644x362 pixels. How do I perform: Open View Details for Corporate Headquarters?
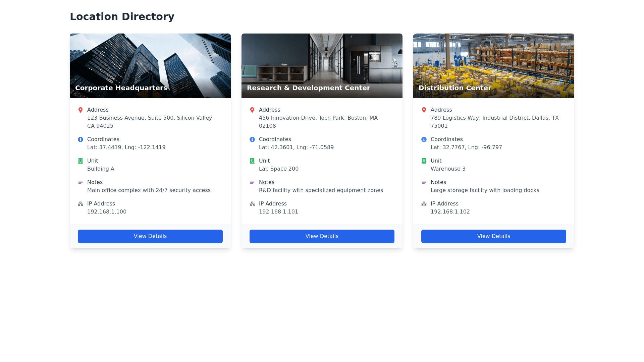(150, 236)
